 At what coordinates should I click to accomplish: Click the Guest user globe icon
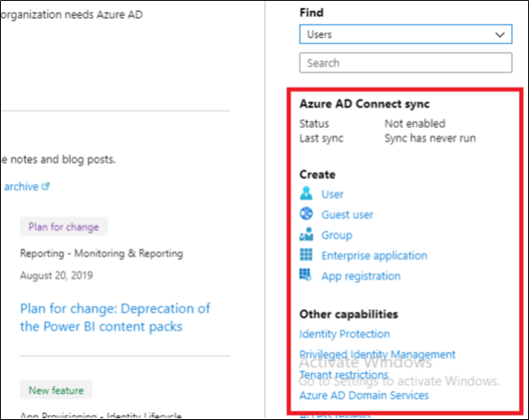306,214
